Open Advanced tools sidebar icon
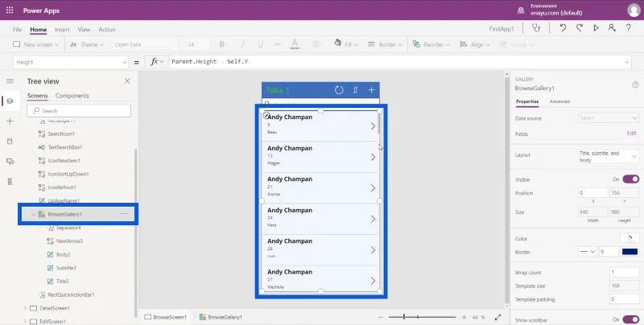 point(10,181)
